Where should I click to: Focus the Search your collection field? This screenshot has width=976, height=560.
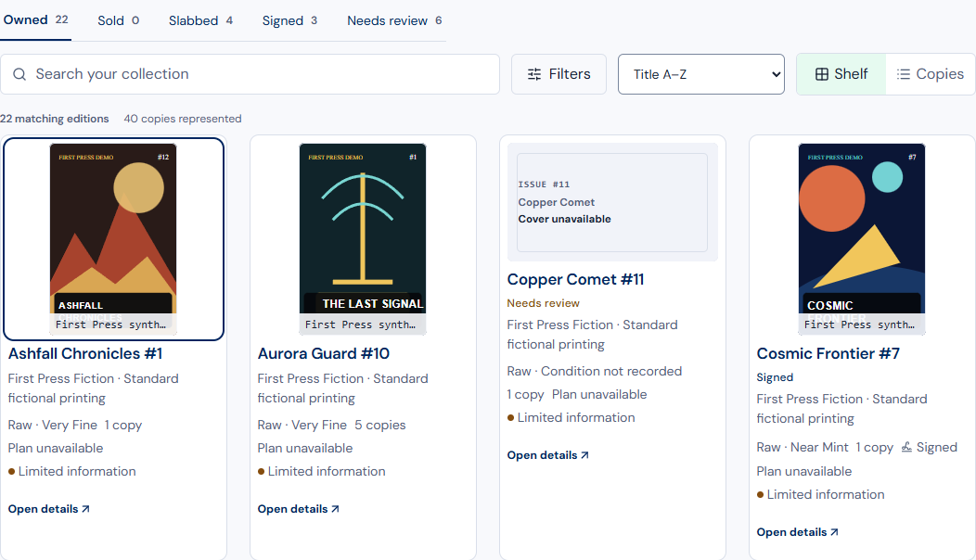(250, 74)
